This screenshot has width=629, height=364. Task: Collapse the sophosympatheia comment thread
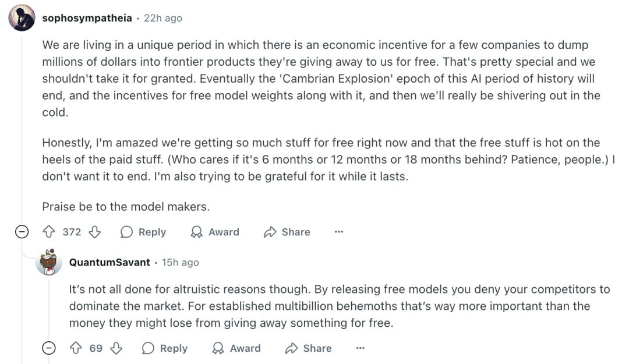coord(22,232)
